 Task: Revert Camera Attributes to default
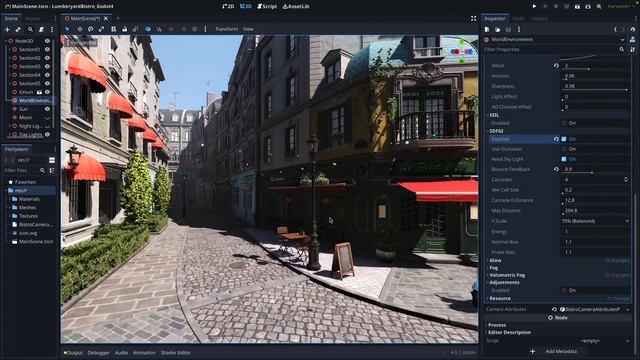[x=554, y=309]
